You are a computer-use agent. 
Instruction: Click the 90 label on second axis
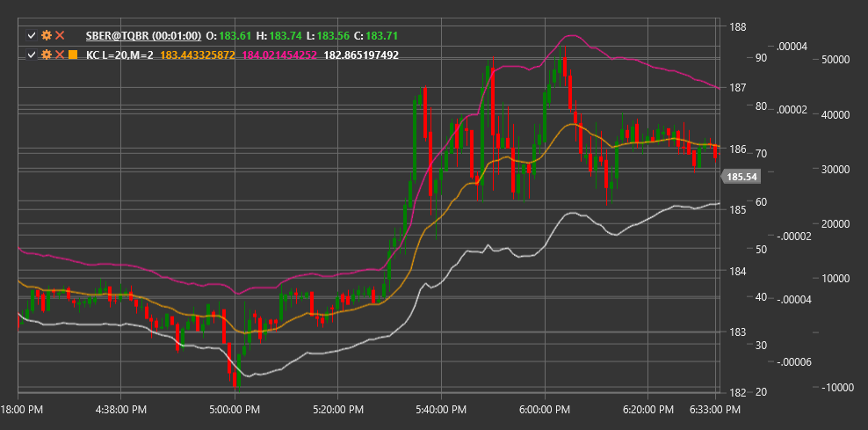pos(761,58)
